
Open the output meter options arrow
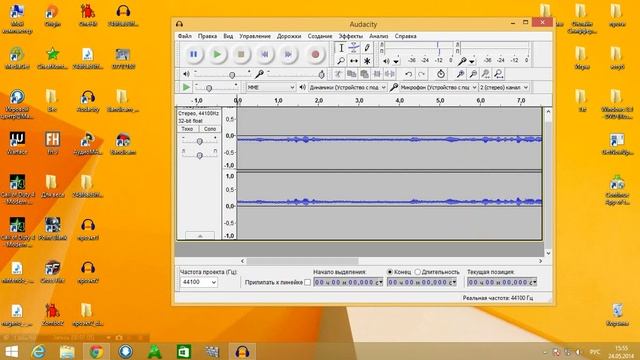[x=396, y=62]
